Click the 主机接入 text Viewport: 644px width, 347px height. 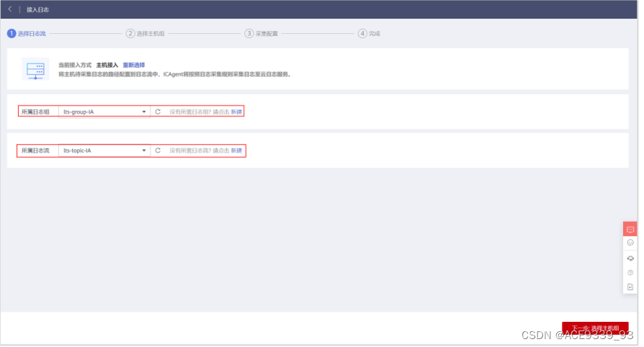coord(107,66)
